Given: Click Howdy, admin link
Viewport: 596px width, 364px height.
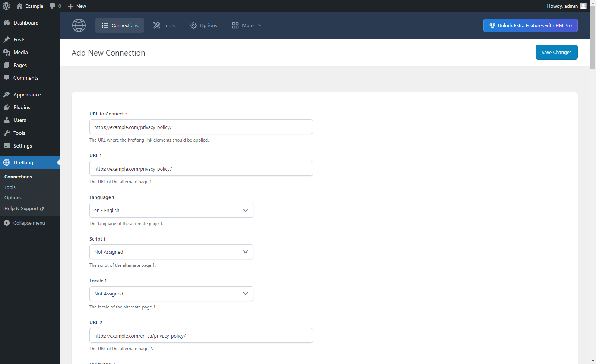Looking at the screenshot, I should tap(562, 6).
